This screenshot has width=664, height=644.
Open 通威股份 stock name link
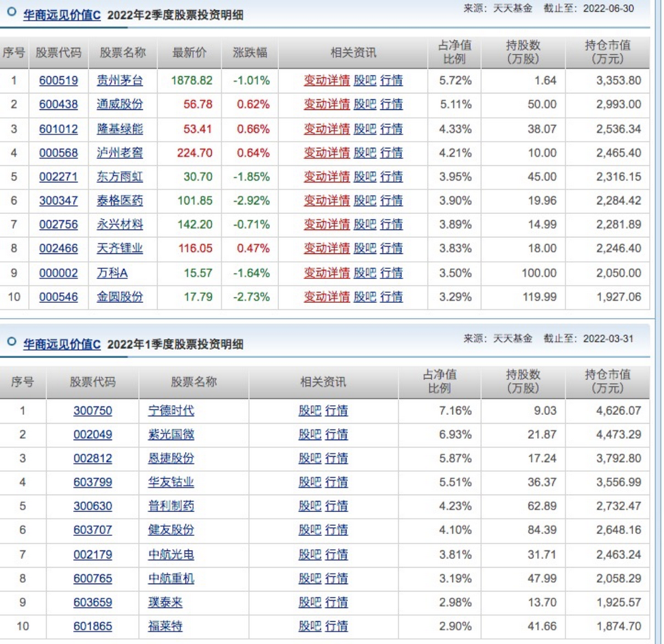[120, 104]
